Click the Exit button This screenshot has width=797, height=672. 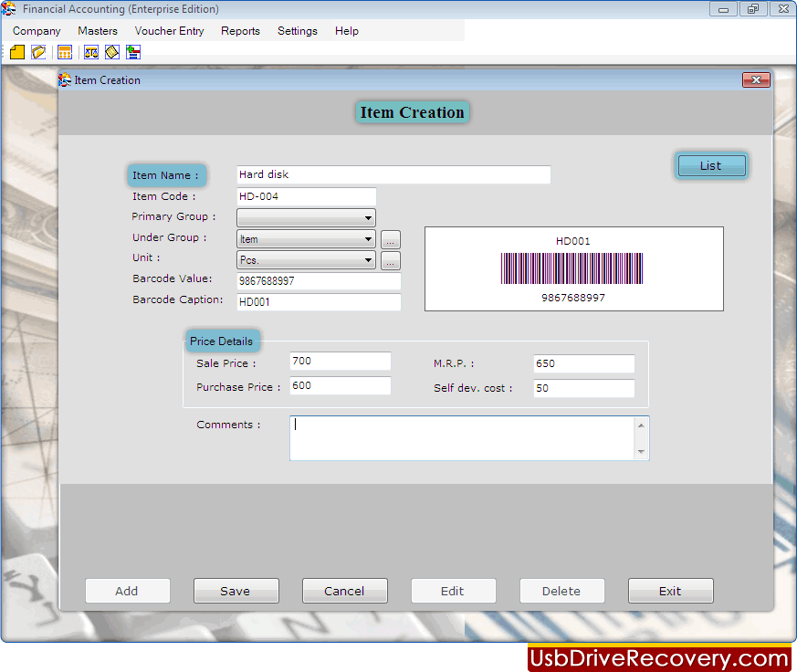point(671,591)
